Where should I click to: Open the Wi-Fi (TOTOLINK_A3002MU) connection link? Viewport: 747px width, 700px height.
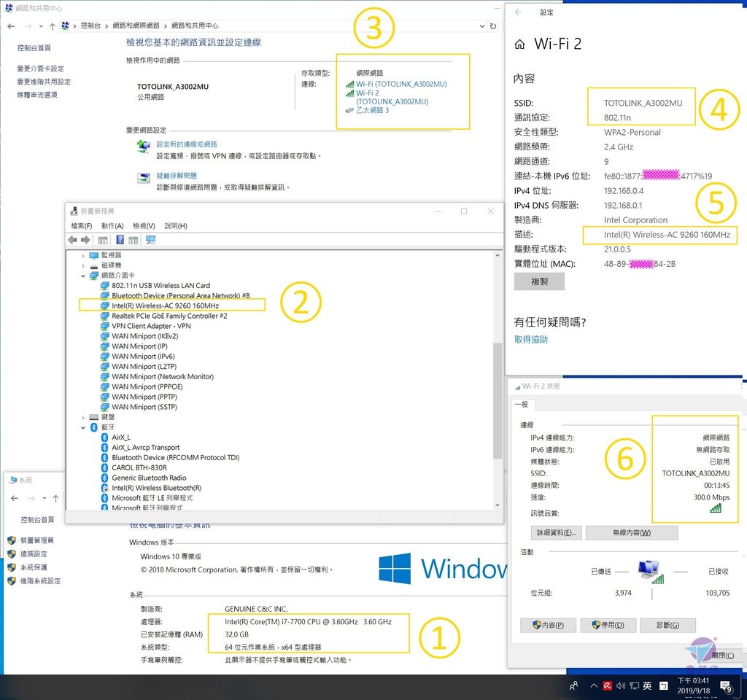coord(401,85)
